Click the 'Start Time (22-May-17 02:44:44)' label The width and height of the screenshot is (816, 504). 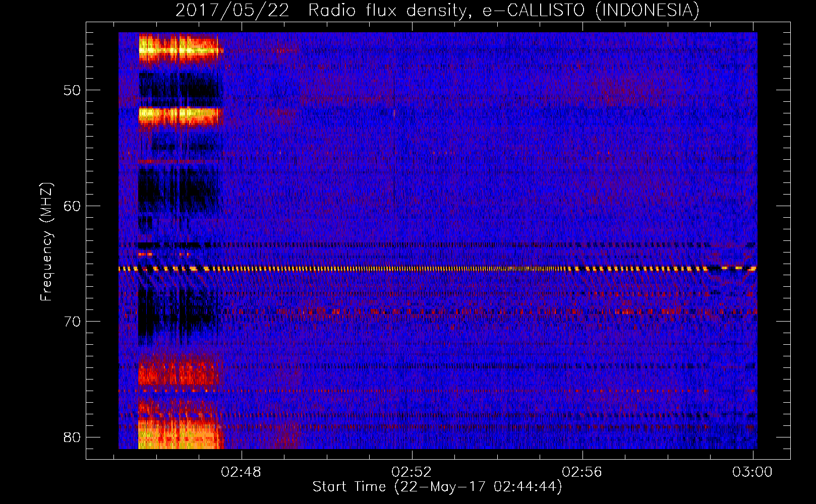(437, 487)
